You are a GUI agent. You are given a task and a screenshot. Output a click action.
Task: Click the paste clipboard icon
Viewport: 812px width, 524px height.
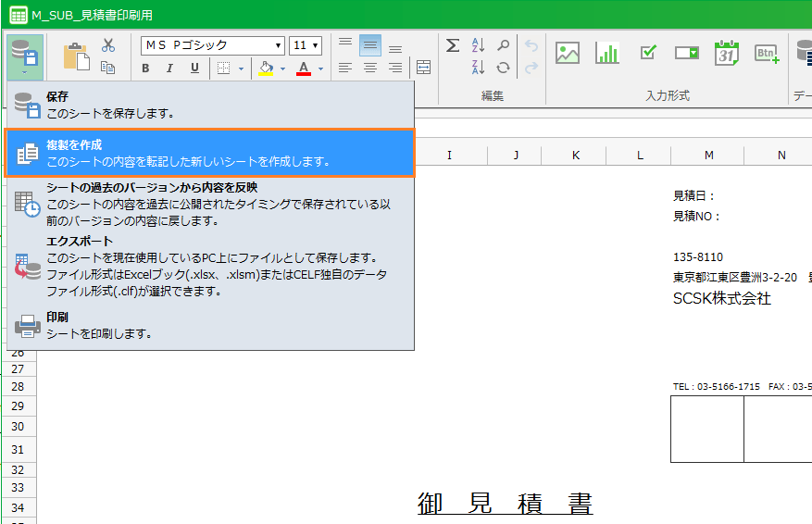(x=76, y=56)
